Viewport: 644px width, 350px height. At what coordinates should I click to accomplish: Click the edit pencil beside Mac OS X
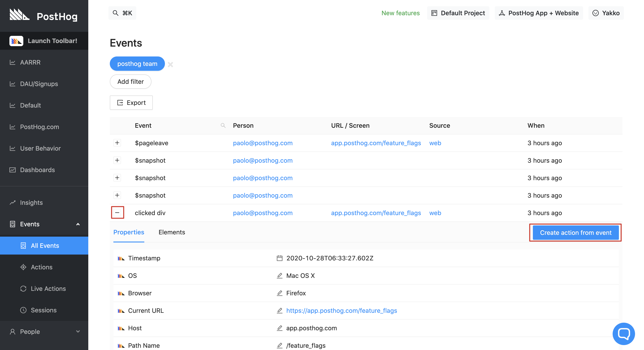pyautogui.click(x=279, y=276)
